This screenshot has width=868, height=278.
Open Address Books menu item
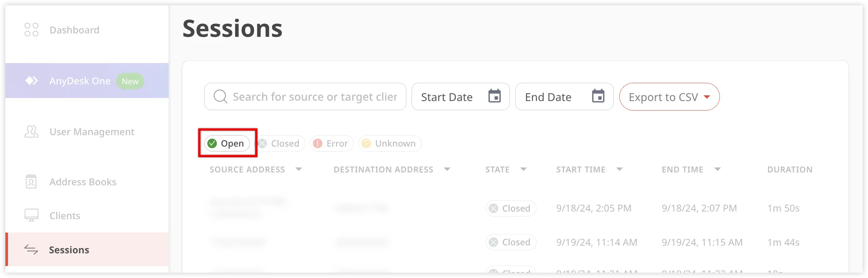[x=83, y=182]
